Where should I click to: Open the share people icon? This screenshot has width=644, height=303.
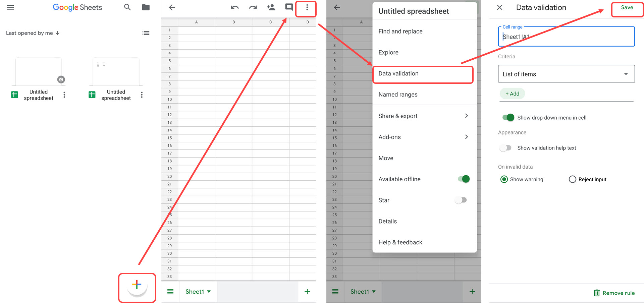point(271,7)
